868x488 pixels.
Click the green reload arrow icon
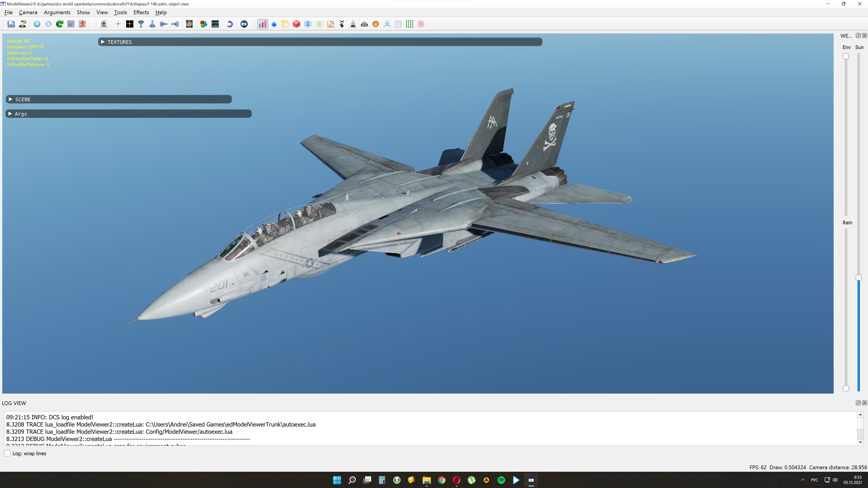point(60,24)
